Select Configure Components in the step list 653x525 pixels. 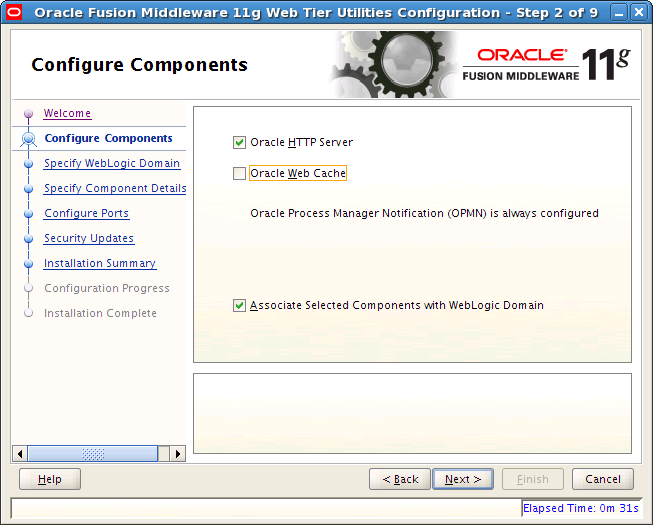tap(108, 138)
